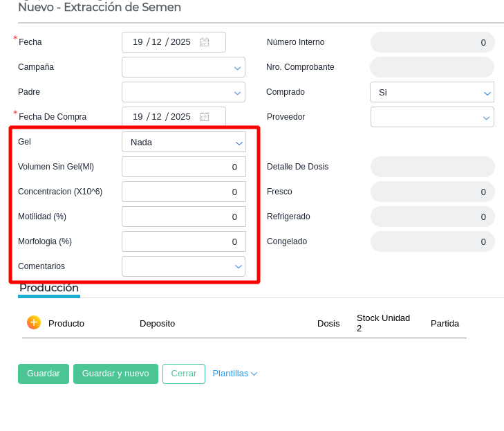This screenshot has height=431, width=504.
Task: Select the Motilidad percentage field
Action: [183, 217]
